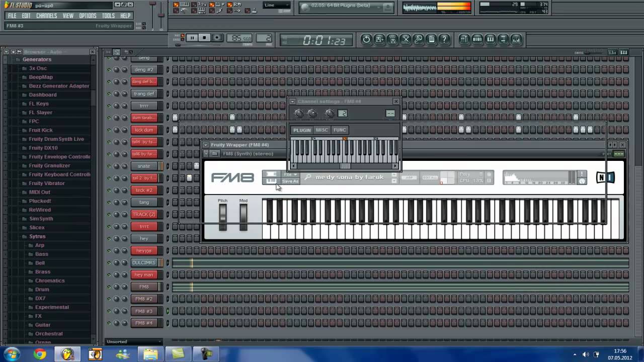Click the Google Chrome taskbar icon
Screen dimensions: 644x362
40,354
